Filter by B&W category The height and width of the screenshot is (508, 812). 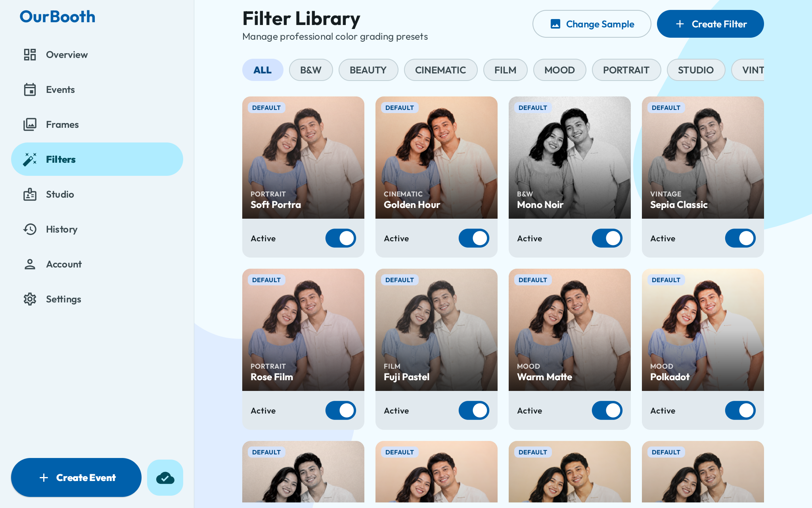(x=311, y=70)
